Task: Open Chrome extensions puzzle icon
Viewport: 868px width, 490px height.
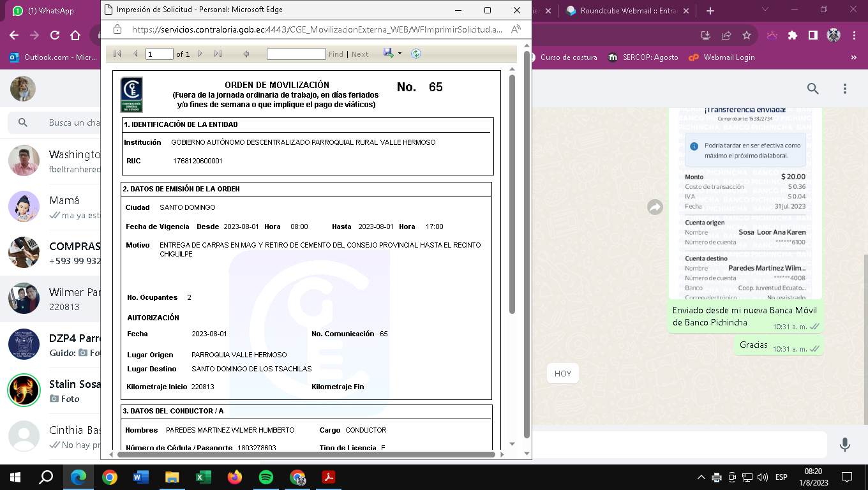Action: click(x=793, y=36)
